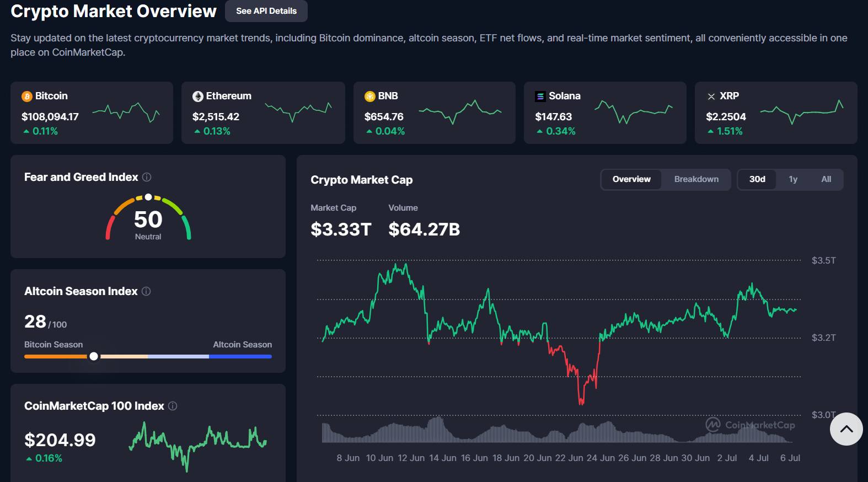Open the Bitcoin price card
This screenshot has width=868, height=482.
point(92,113)
